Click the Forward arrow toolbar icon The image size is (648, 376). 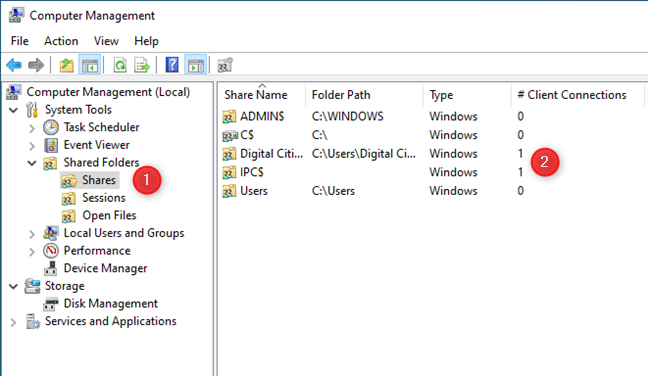pyautogui.click(x=36, y=65)
